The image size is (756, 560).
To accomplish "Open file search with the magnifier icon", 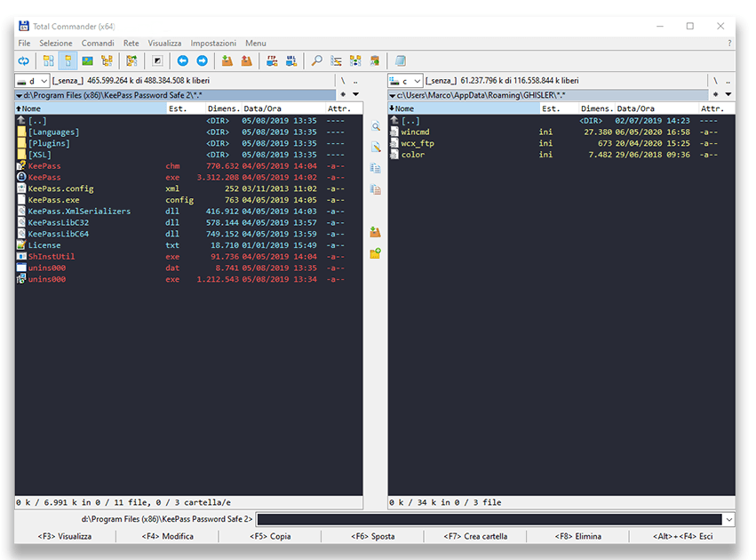I will 316,60.
